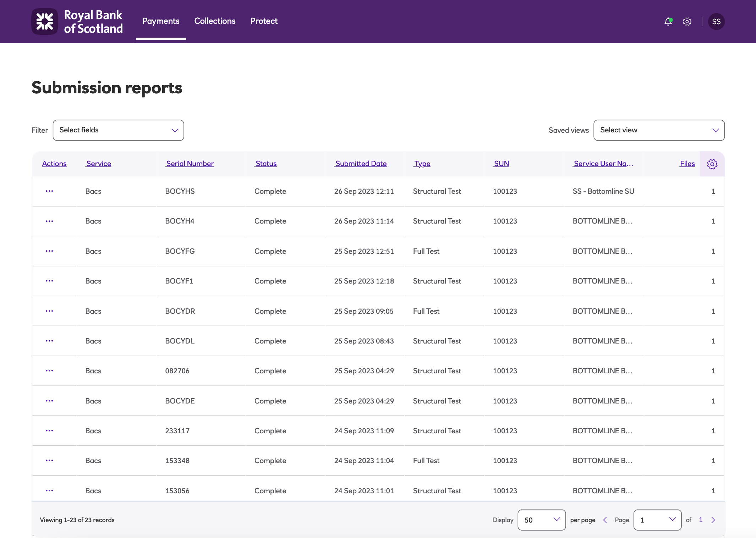Sort by Service column header

pos(98,164)
